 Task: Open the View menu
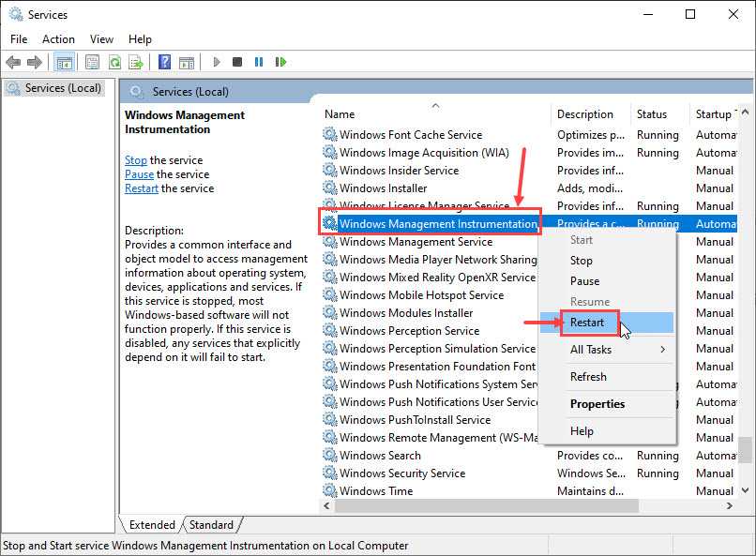point(101,39)
